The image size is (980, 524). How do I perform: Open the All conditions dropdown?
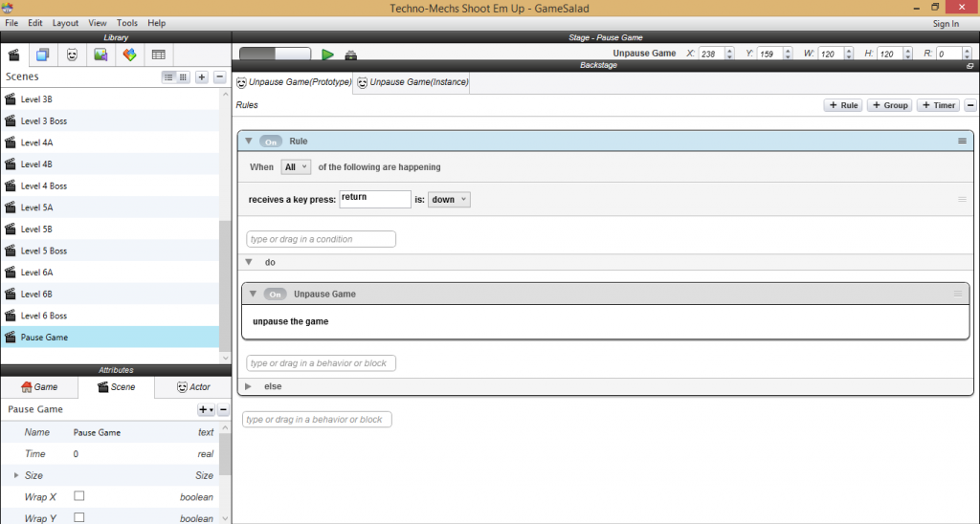click(x=296, y=166)
